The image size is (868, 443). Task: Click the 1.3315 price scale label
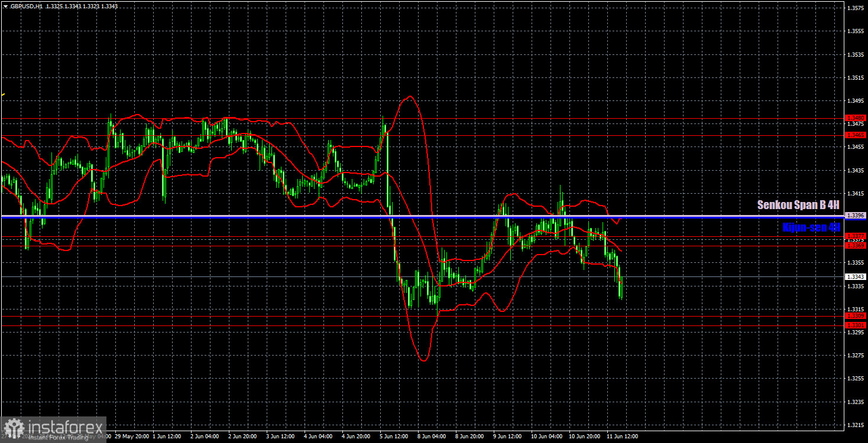856,309
